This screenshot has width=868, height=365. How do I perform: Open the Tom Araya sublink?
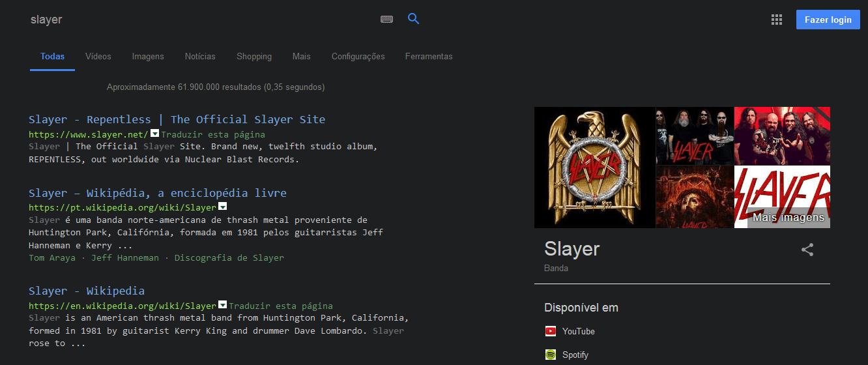tap(52, 257)
